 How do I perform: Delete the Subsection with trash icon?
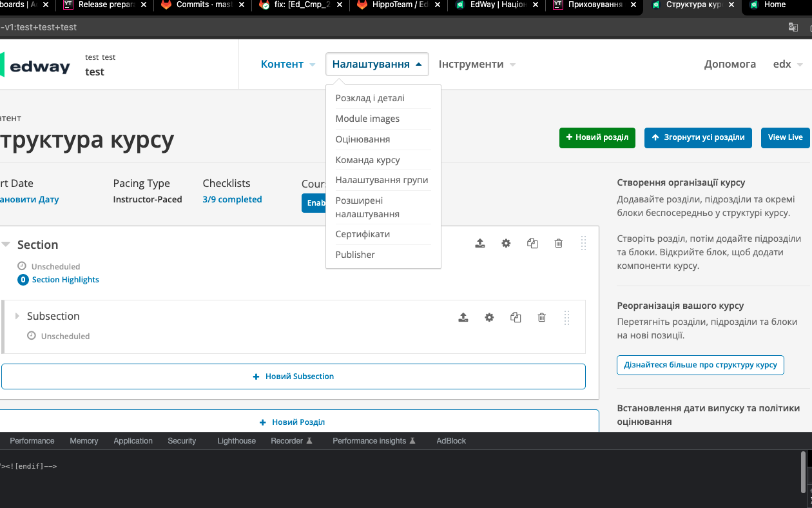point(542,317)
